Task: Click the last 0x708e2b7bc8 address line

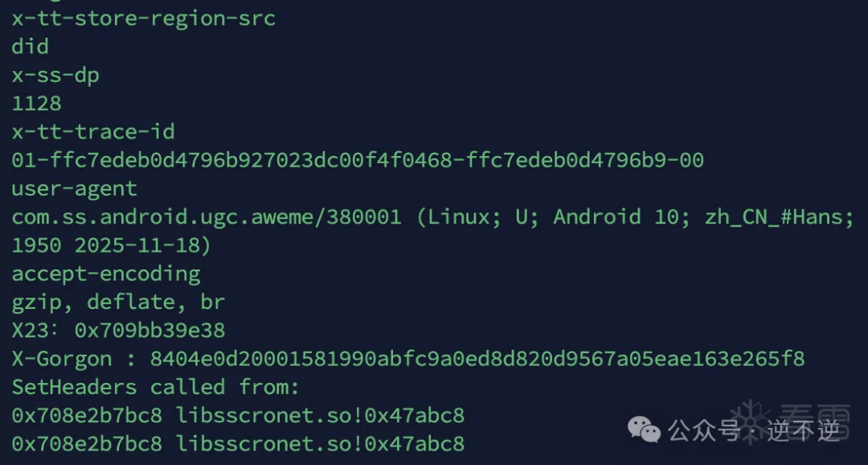Action: tap(87, 443)
